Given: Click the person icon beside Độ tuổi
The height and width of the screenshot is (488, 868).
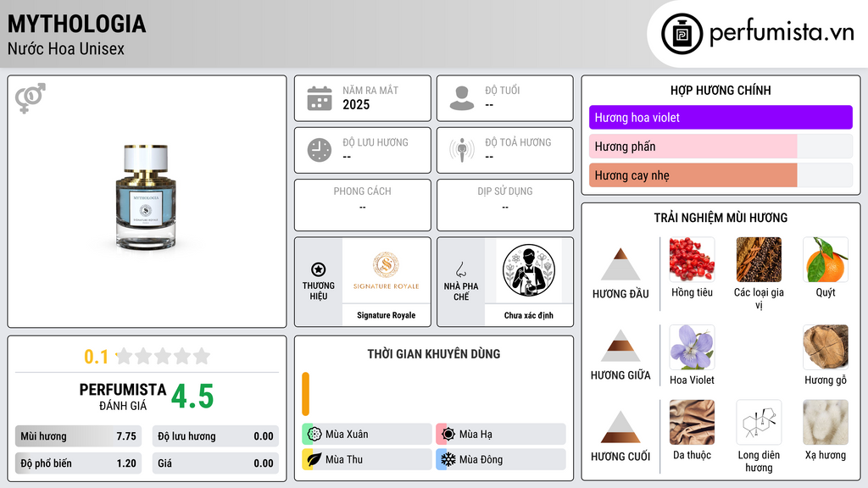Looking at the screenshot, I should (462, 98).
